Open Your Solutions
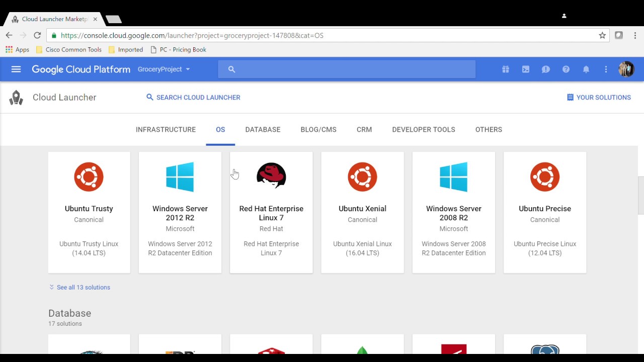Screen dimensions: 644x362 (x=599, y=98)
